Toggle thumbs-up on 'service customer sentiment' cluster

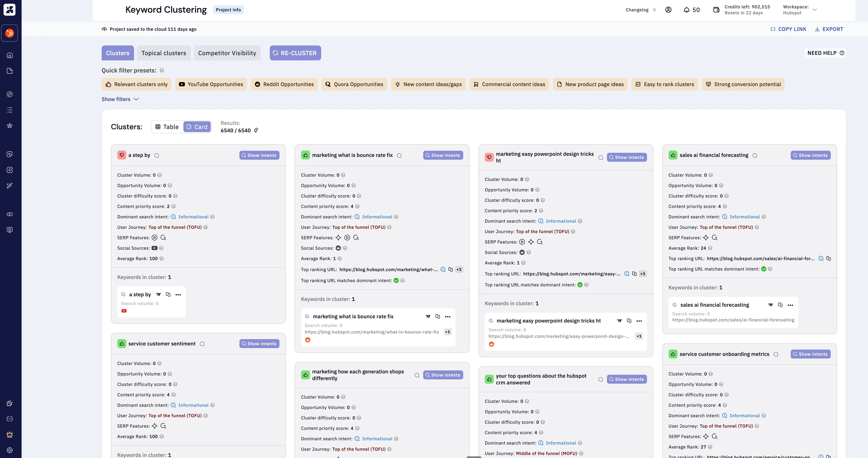click(x=122, y=344)
